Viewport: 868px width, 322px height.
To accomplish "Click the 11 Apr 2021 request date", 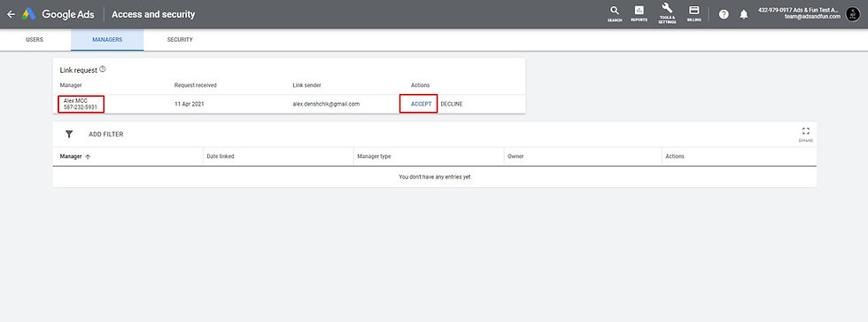I will pos(190,104).
